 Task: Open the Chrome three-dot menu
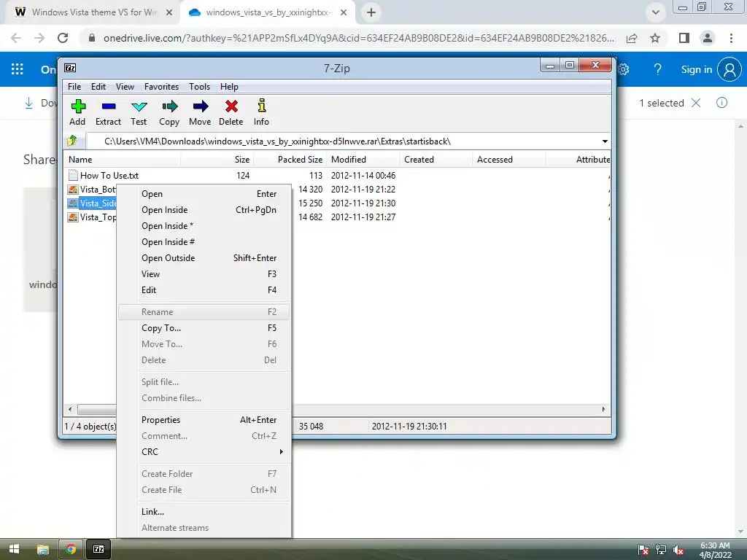click(731, 38)
